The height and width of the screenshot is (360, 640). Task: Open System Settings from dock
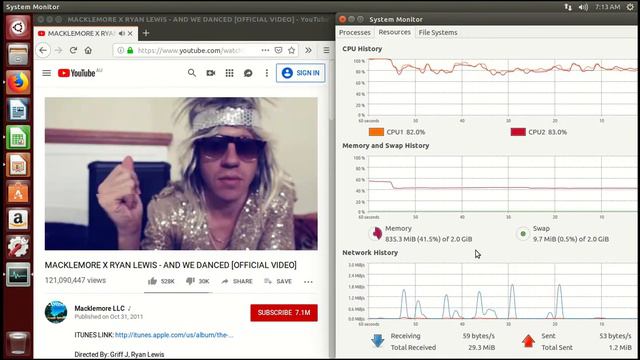click(18, 247)
